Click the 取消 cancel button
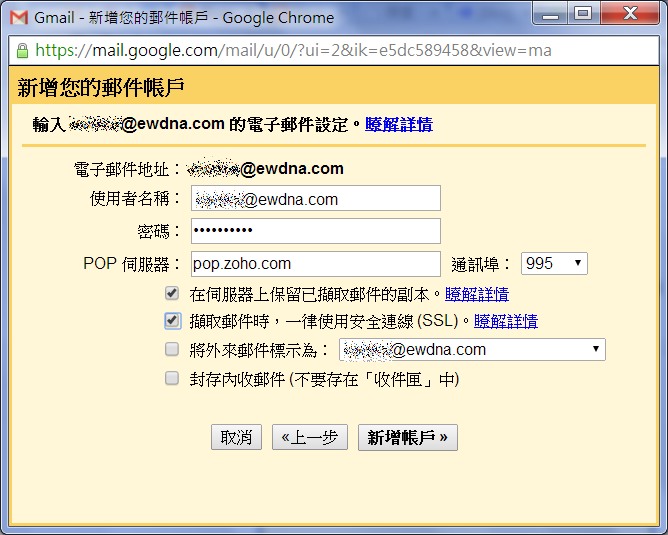Viewport: 668px width, 535px height. pyautogui.click(x=236, y=437)
